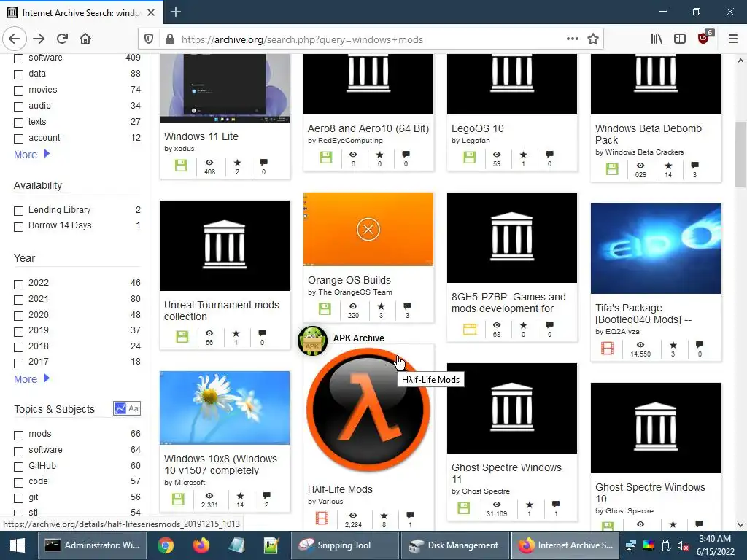Go back to the previous page
This screenshot has height=560, width=747.
(x=15, y=39)
